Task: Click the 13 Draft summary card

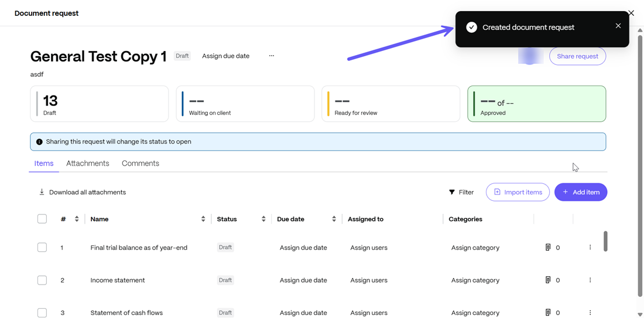Action: tap(100, 104)
